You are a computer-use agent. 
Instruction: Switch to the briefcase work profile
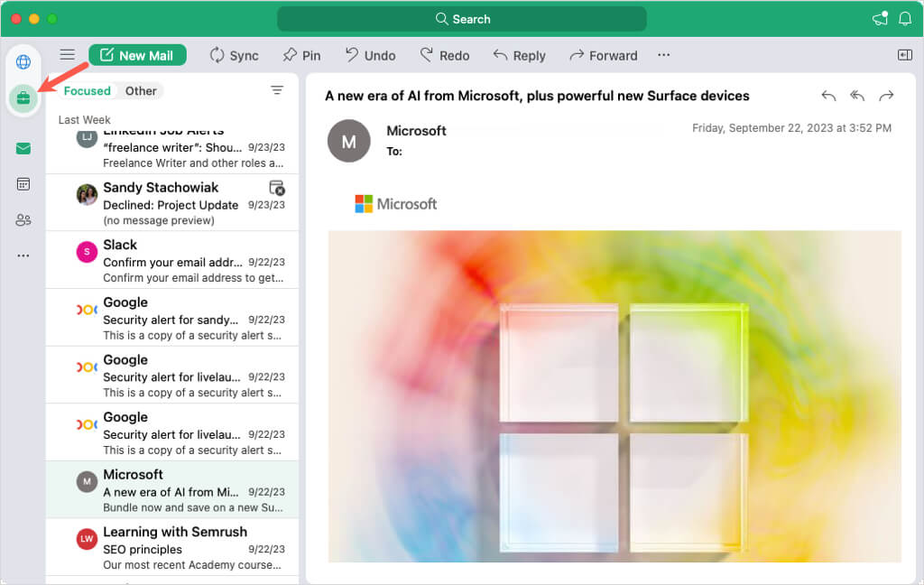click(x=23, y=97)
